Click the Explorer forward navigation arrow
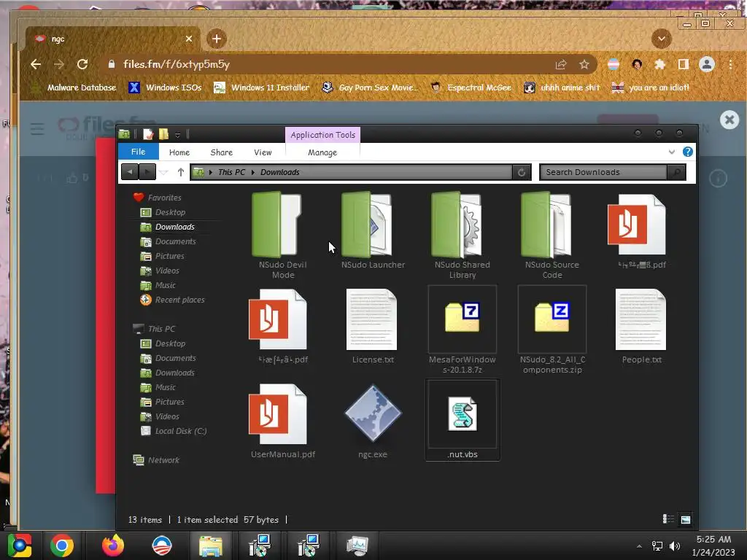The height and width of the screenshot is (560, 747). pos(147,172)
